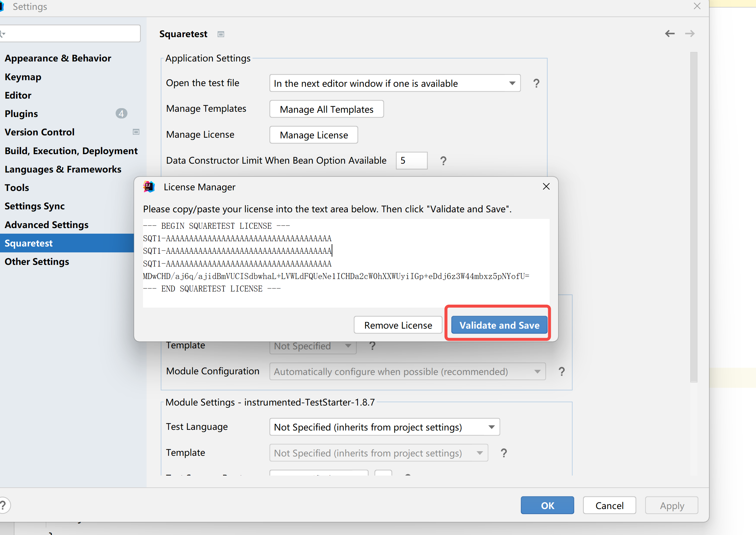This screenshot has width=756, height=535.
Task: Click the Apply button
Action: [x=672, y=505]
